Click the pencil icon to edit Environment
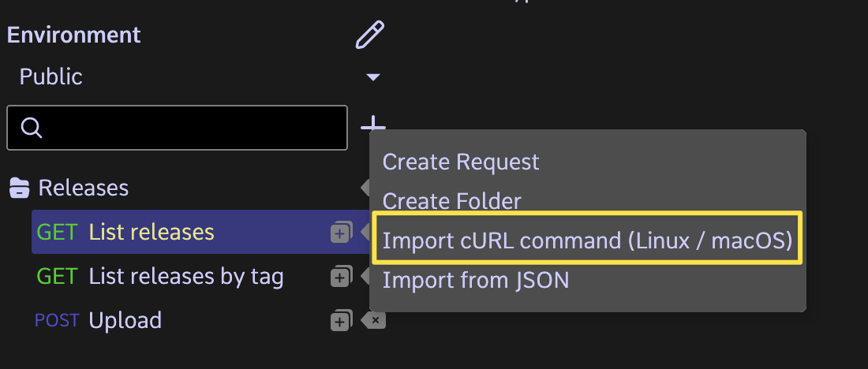The width and height of the screenshot is (868, 369). [x=369, y=35]
